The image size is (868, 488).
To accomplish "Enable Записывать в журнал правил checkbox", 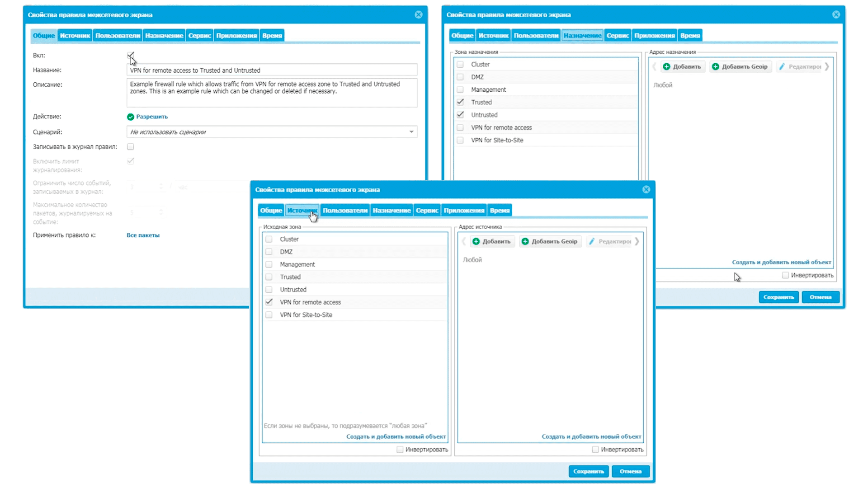I will coord(131,147).
